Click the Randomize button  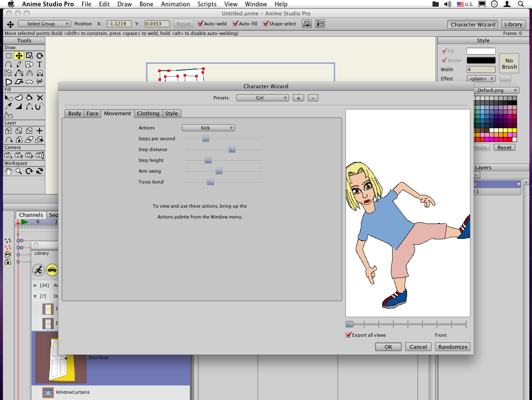452,347
